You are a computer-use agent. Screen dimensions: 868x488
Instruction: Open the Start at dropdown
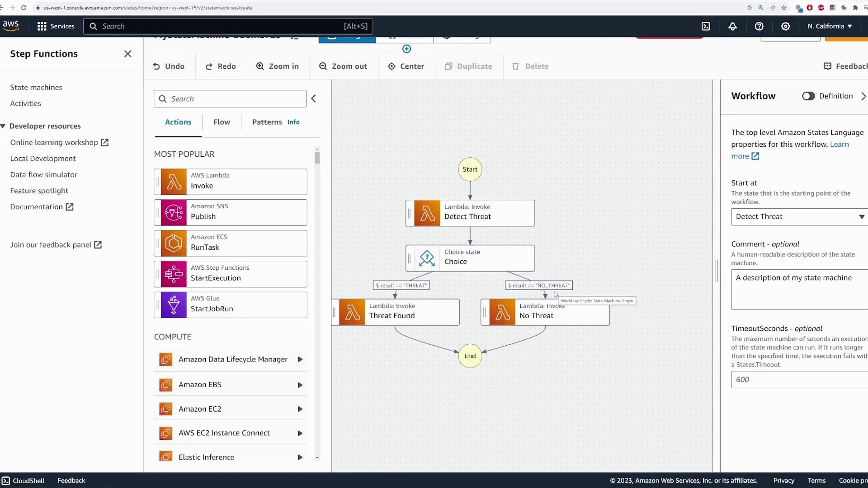[x=799, y=216]
